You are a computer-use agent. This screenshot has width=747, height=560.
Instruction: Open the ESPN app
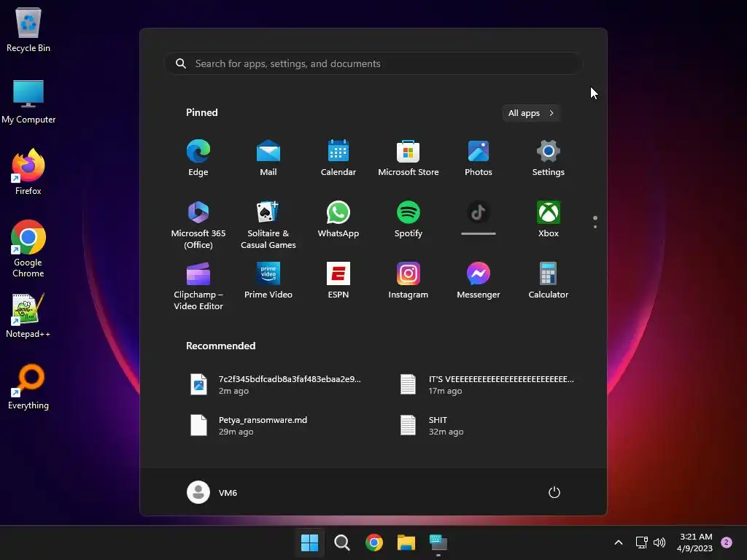pos(338,281)
